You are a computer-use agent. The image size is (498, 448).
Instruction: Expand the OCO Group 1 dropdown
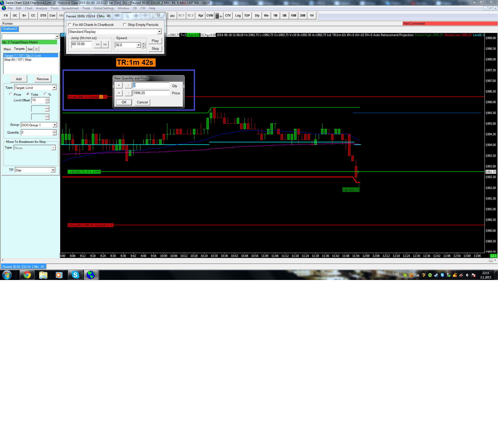[x=54, y=125]
